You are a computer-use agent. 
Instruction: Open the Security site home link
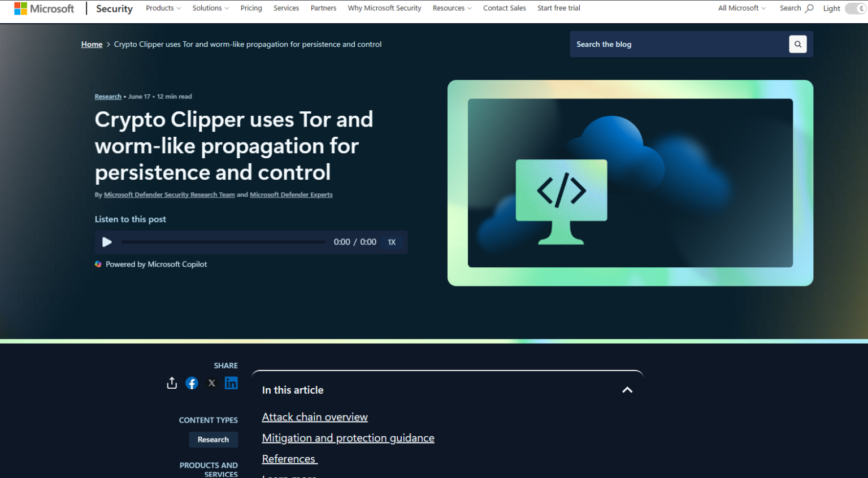tap(114, 8)
